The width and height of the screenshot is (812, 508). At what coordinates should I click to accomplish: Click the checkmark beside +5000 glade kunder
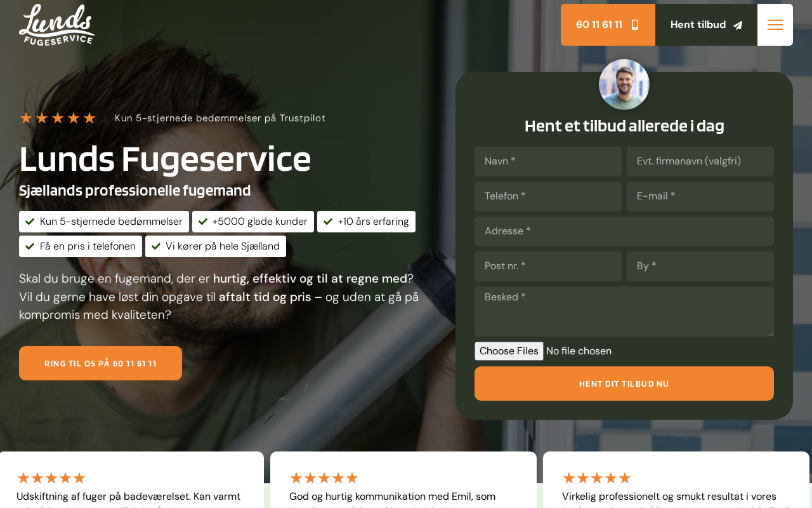tap(203, 222)
